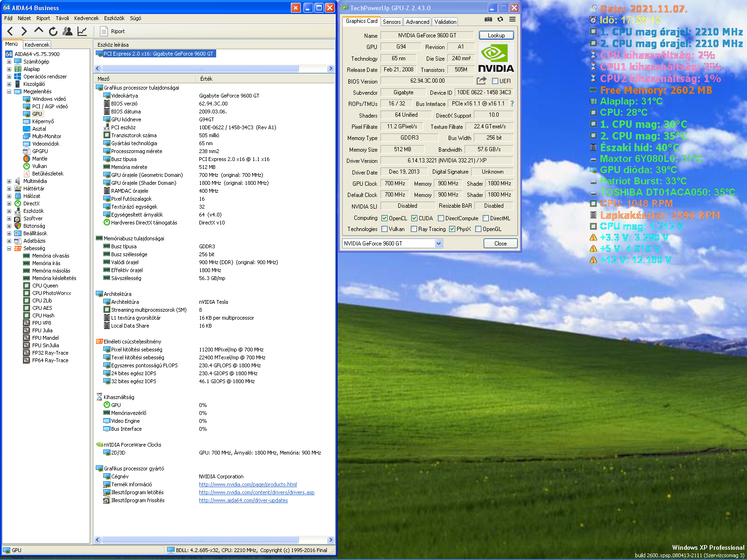Open the AIDA64 graph chart icon
Screen dimensions: 747x560
(x=82, y=31)
